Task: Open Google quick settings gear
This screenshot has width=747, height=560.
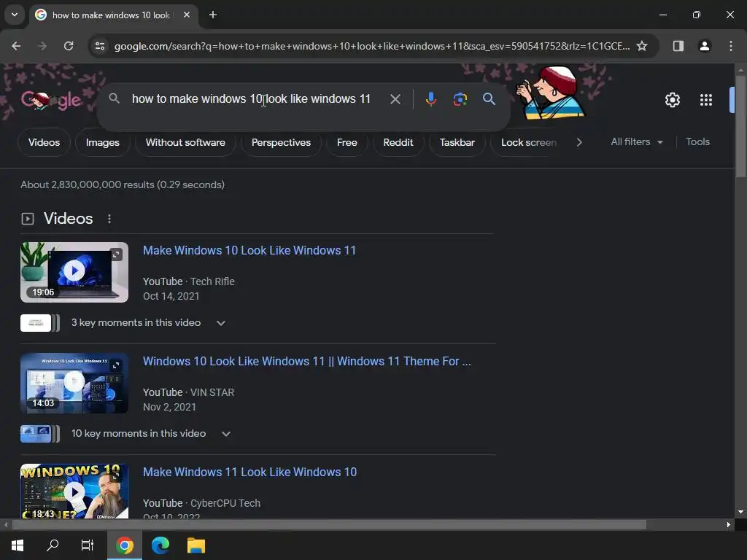Action: pos(672,100)
